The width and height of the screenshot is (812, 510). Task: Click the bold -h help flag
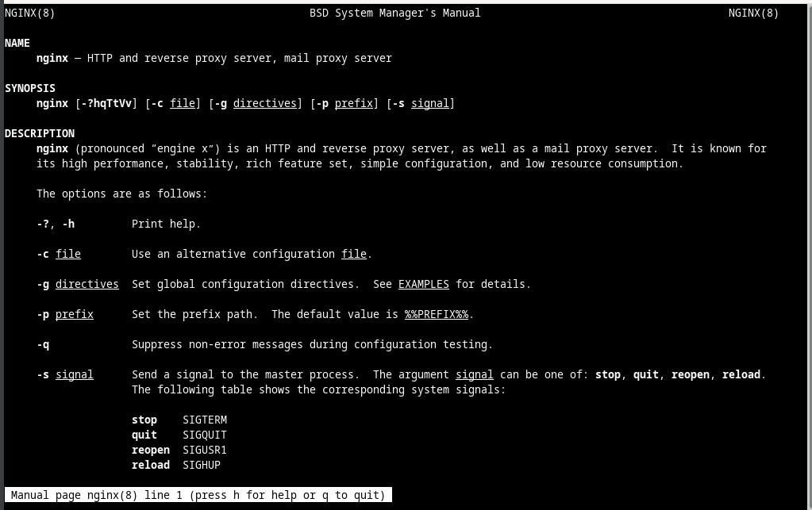click(68, 224)
